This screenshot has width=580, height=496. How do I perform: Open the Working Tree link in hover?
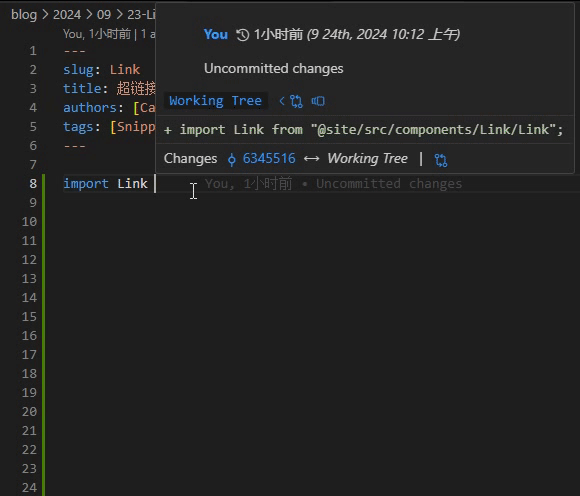click(x=215, y=101)
